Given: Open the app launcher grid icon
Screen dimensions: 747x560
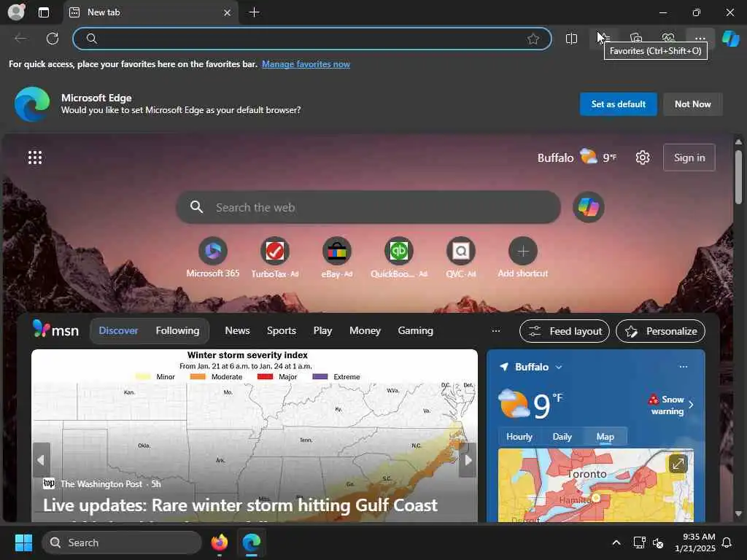Looking at the screenshot, I should click(x=35, y=157).
